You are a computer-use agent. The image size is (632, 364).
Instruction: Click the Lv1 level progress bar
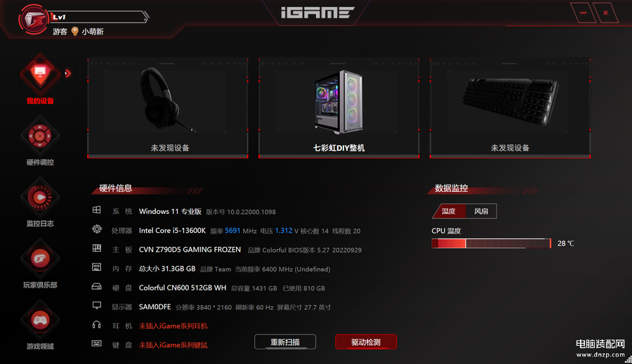pos(99,17)
